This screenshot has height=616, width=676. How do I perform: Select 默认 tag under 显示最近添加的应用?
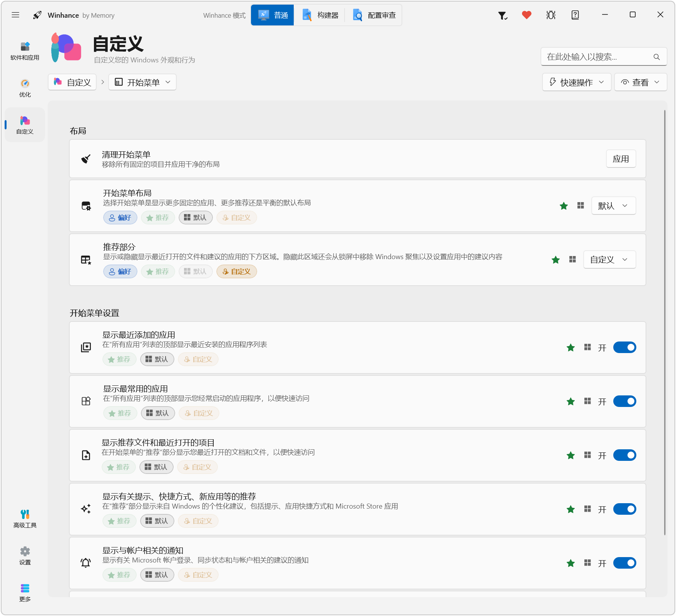click(x=157, y=359)
